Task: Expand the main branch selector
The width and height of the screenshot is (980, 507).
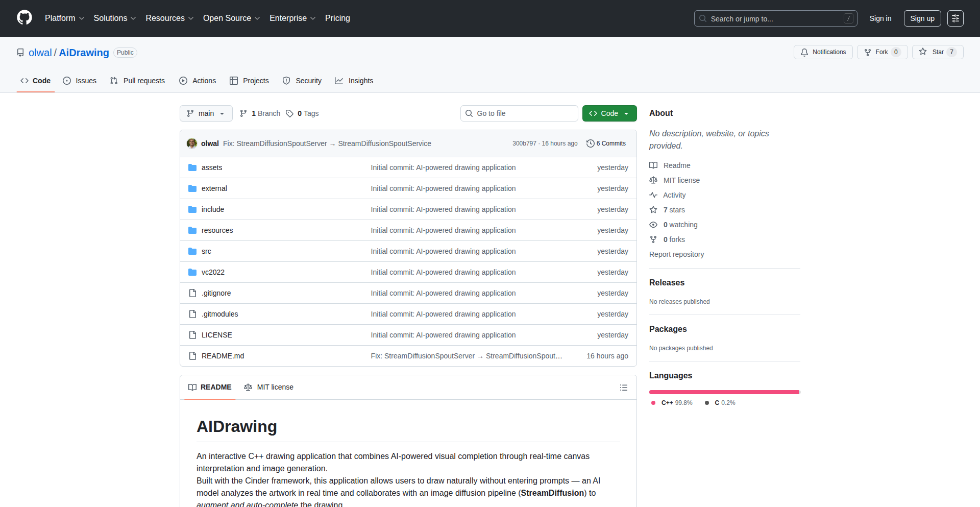Action: point(206,113)
